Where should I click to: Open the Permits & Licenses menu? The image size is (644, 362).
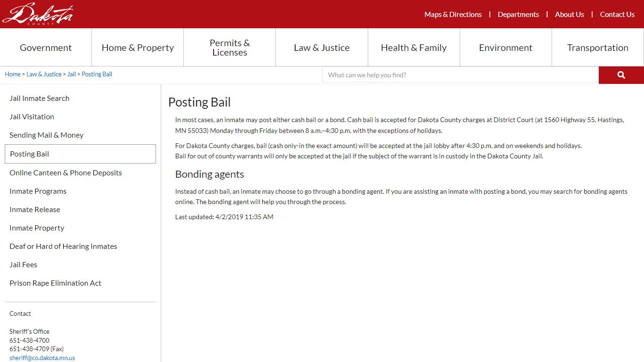(x=230, y=48)
